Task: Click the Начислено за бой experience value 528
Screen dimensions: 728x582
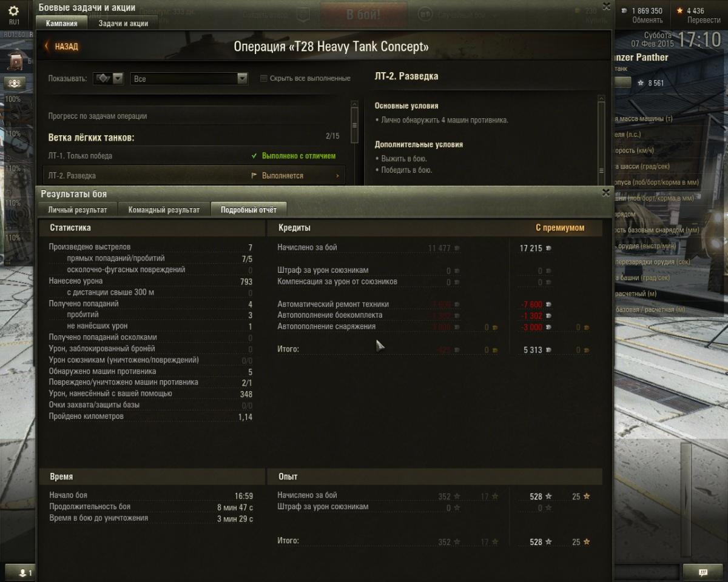Action: [536, 497]
